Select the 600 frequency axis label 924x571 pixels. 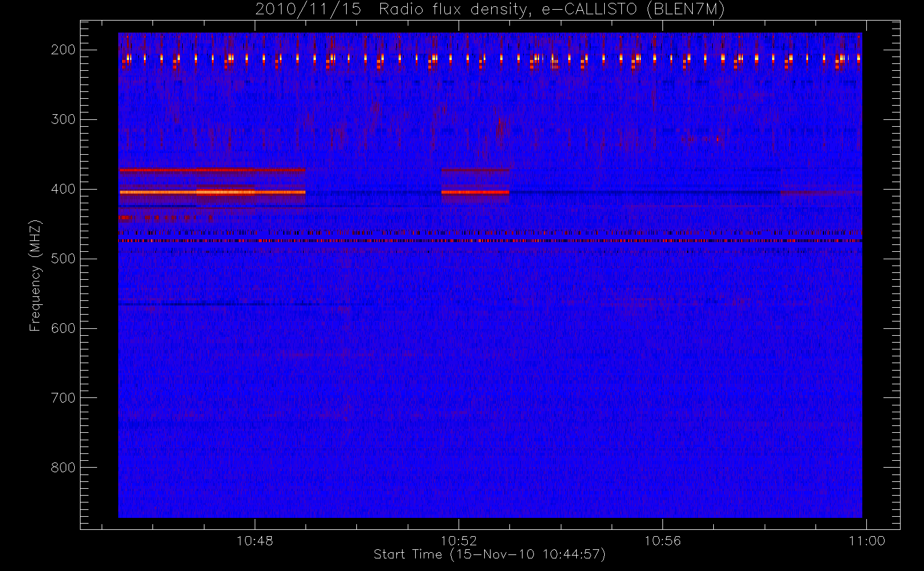click(63, 328)
